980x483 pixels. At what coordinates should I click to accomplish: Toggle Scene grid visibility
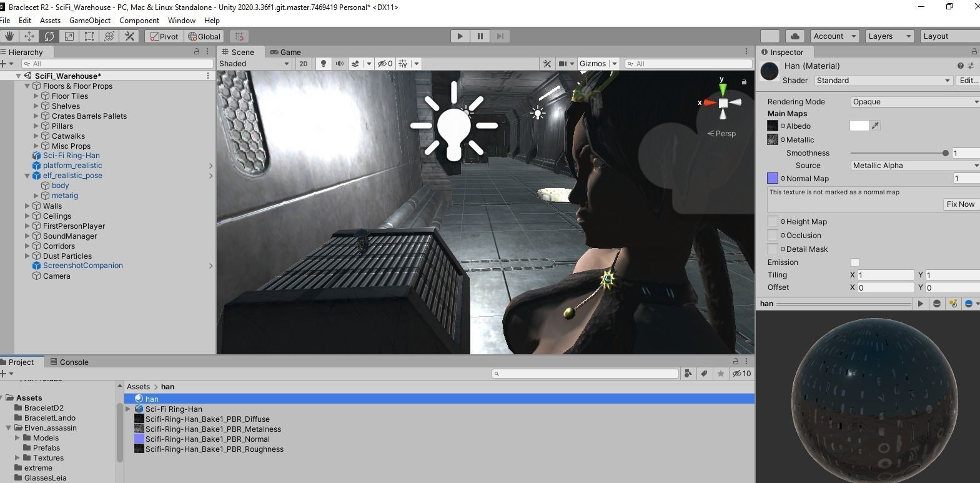tap(403, 64)
